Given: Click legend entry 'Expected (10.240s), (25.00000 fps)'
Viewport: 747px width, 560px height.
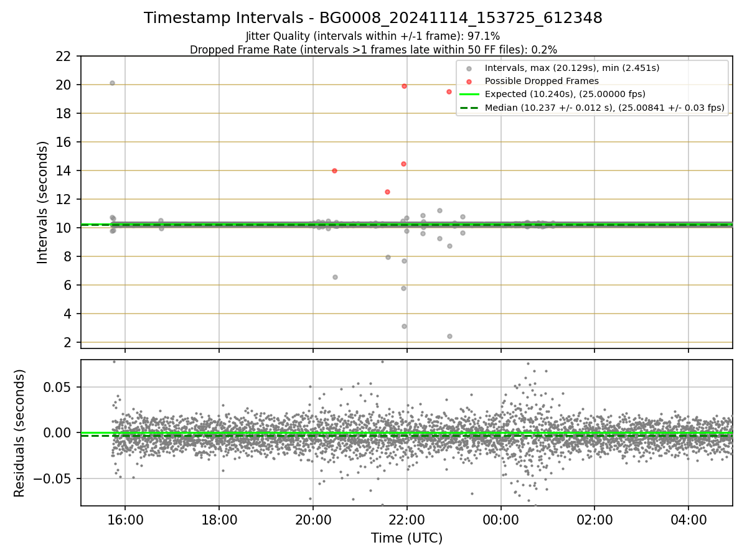Looking at the screenshot, I should [x=565, y=95].
